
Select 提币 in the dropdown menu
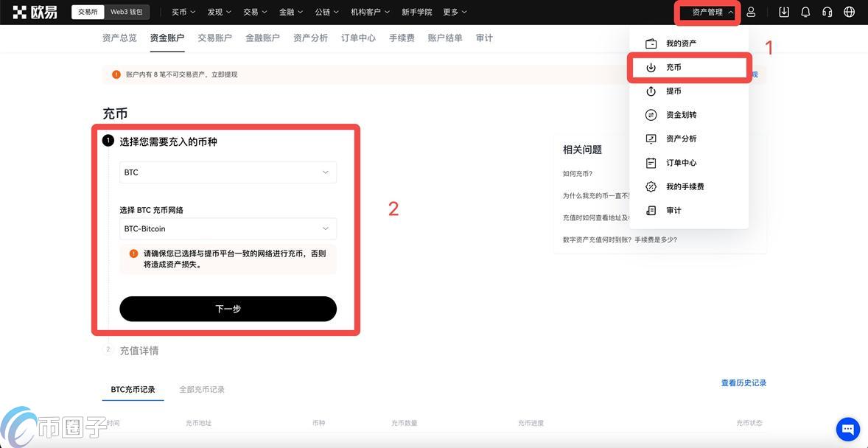tap(689, 91)
